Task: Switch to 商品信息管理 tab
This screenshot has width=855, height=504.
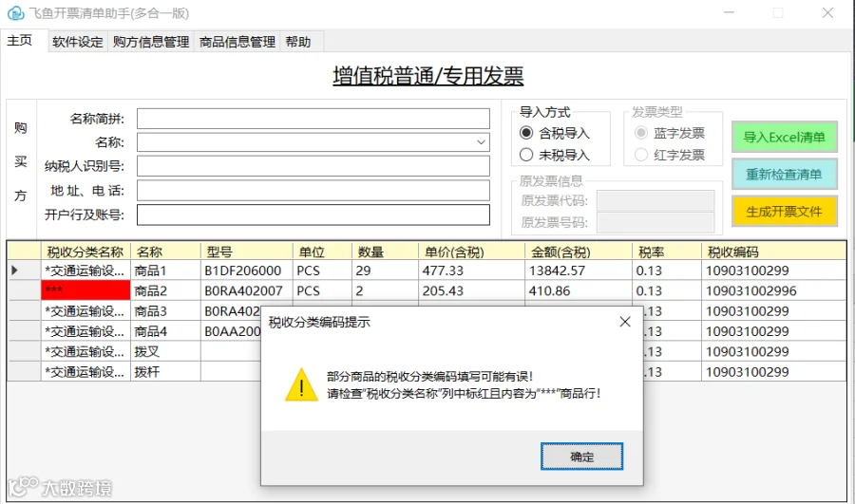Action: [237, 42]
